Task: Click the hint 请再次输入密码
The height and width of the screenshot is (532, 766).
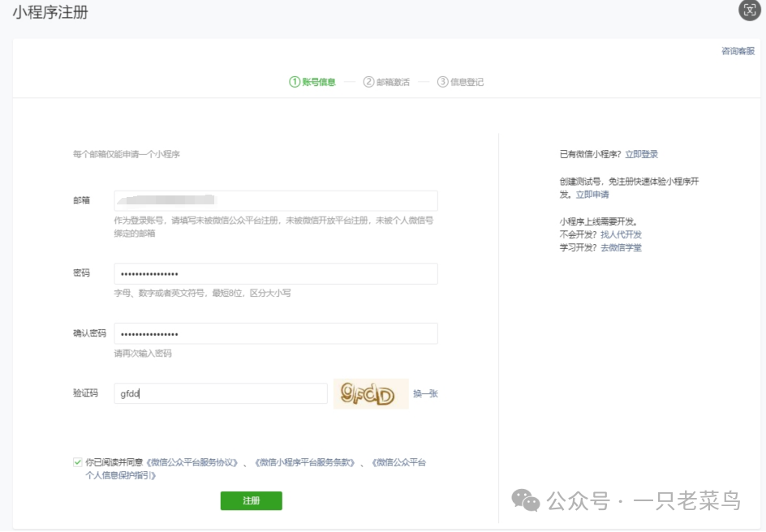Action: tap(143, 354)
